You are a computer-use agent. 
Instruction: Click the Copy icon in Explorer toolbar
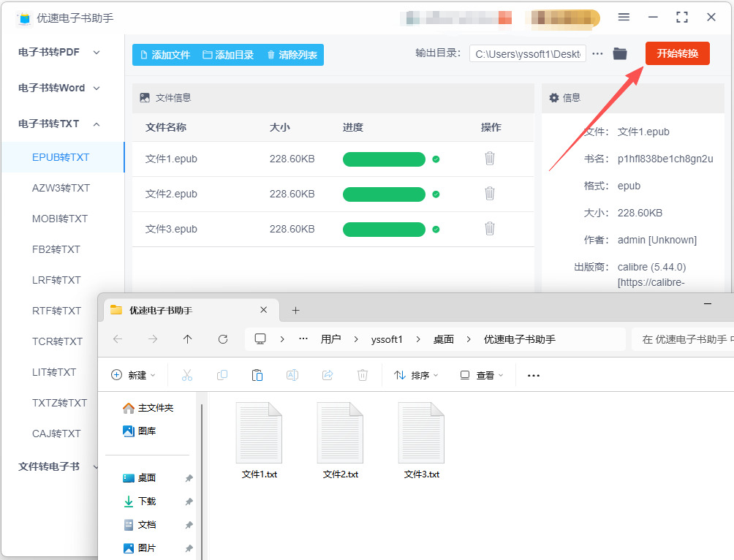(222, 375)
